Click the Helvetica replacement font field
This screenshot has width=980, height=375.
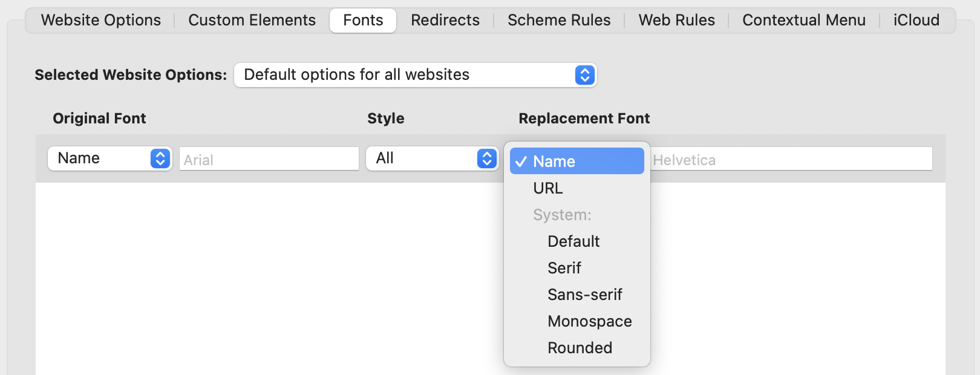[791, 160]
